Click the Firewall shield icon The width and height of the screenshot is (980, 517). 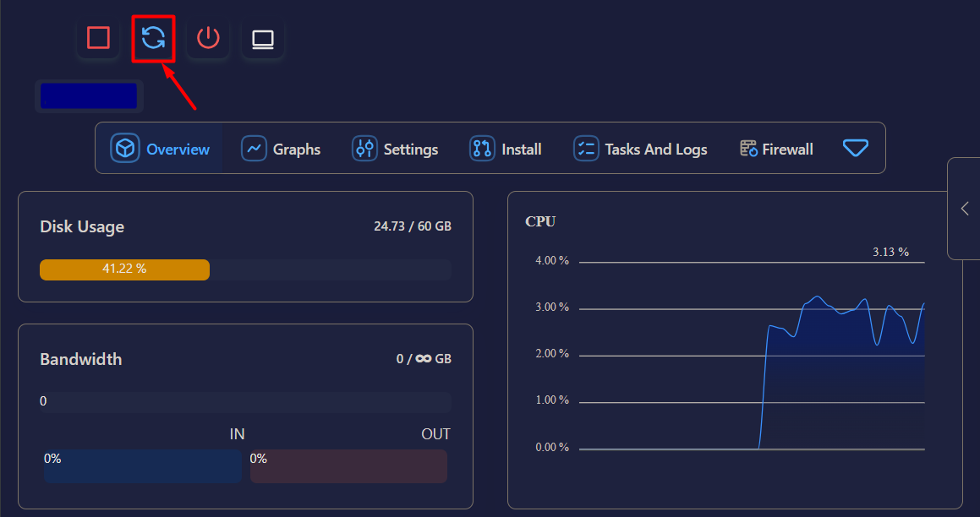[747, 148]
